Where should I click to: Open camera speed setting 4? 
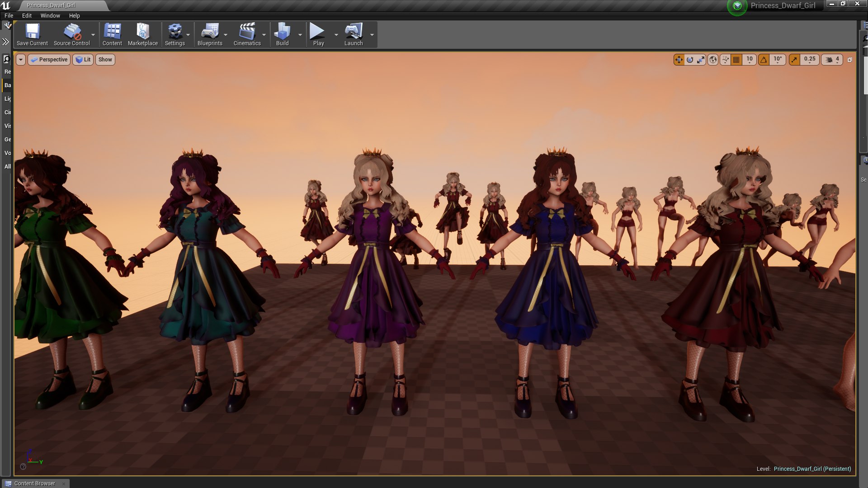[x=832, y=60]
